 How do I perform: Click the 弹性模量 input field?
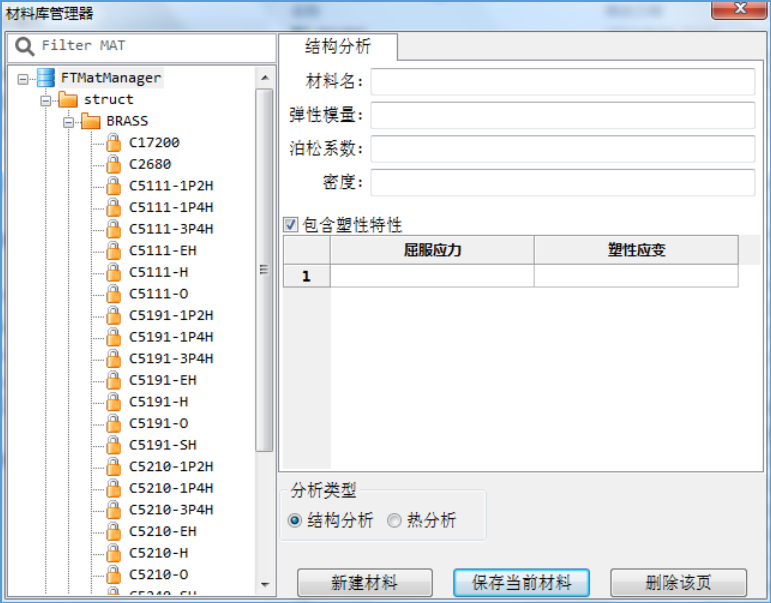562,115
